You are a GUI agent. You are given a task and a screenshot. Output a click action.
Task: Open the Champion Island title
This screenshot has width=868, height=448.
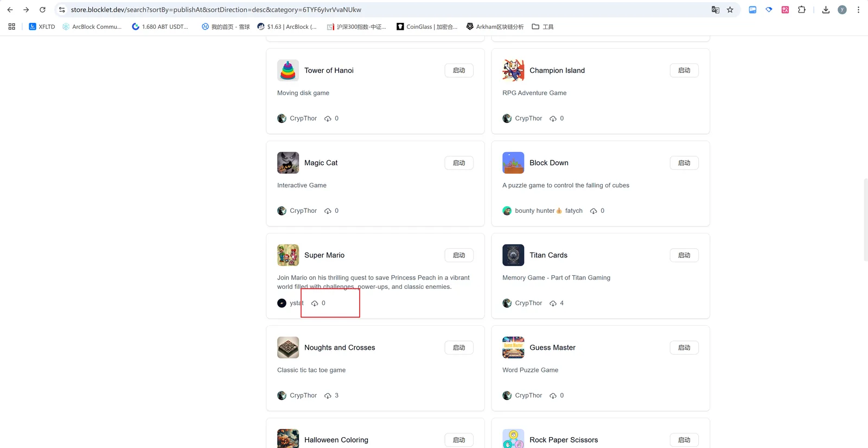point(557,71)
